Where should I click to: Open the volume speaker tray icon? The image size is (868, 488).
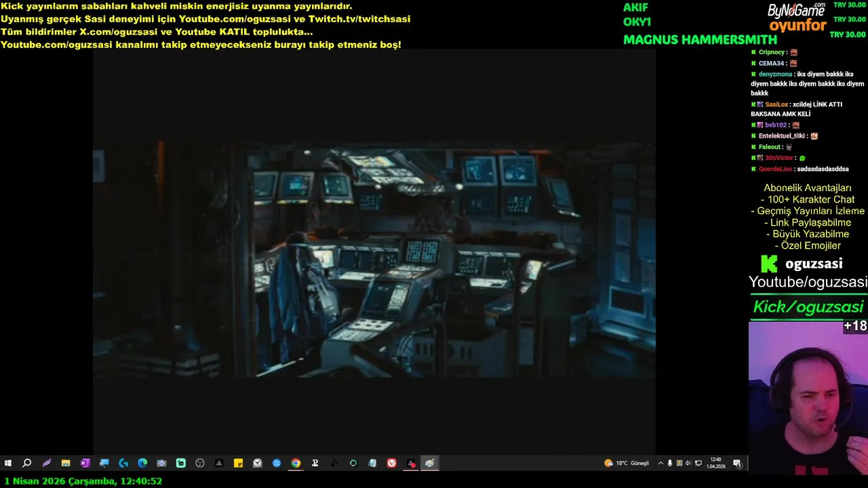click(688, 463)
